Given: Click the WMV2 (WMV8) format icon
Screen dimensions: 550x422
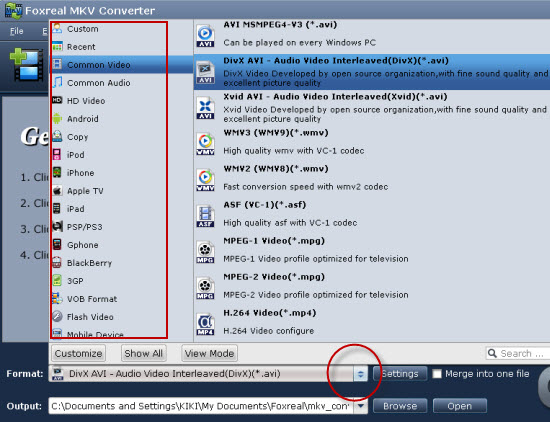Looking at the screenshot, I should pos(205,180).
